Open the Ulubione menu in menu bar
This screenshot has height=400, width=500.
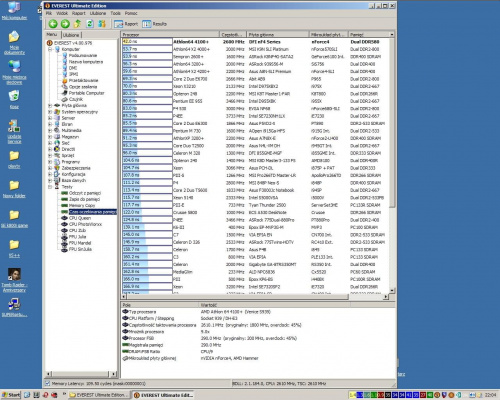point(98,13)
